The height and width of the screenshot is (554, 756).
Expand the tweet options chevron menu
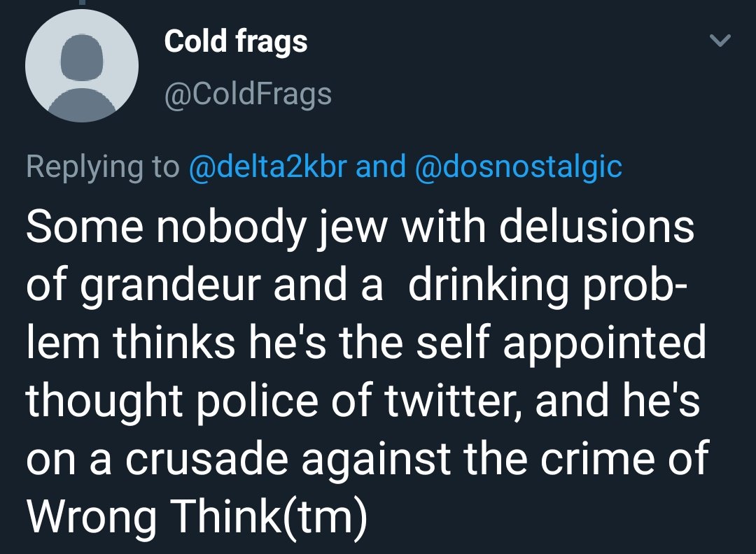click(720, 41)
